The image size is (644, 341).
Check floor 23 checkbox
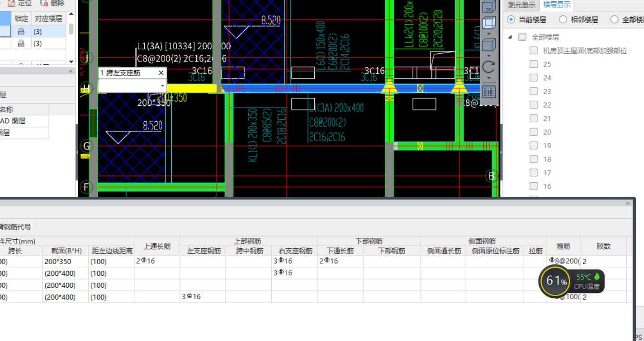click(x=534, y=91)
